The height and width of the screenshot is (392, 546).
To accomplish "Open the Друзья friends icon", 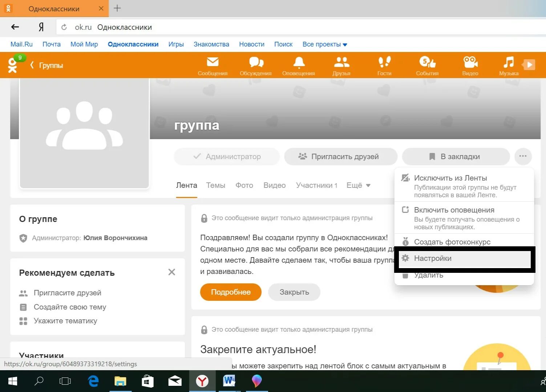I will tap(341, 66).
